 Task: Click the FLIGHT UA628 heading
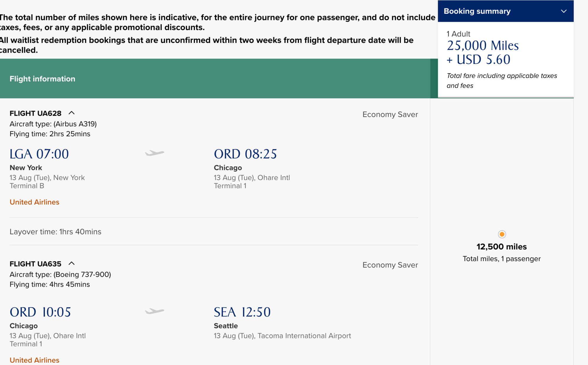36,113
